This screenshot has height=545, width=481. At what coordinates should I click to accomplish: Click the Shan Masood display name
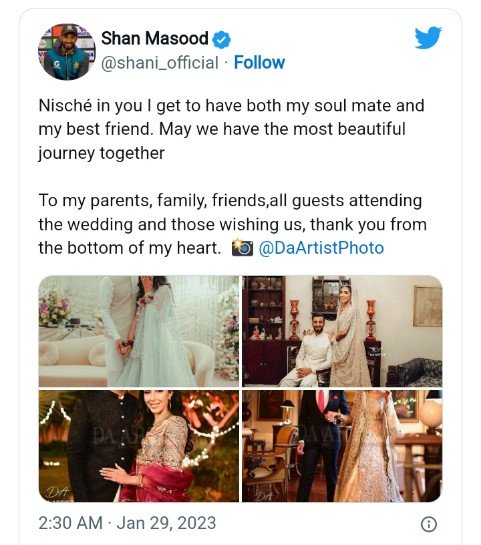(x=155, y=38)
